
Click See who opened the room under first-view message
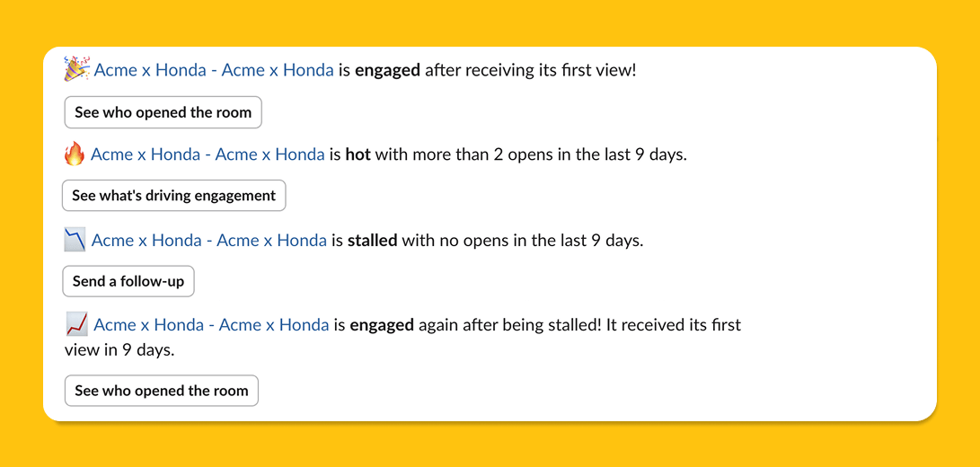[x=163, y=112]
